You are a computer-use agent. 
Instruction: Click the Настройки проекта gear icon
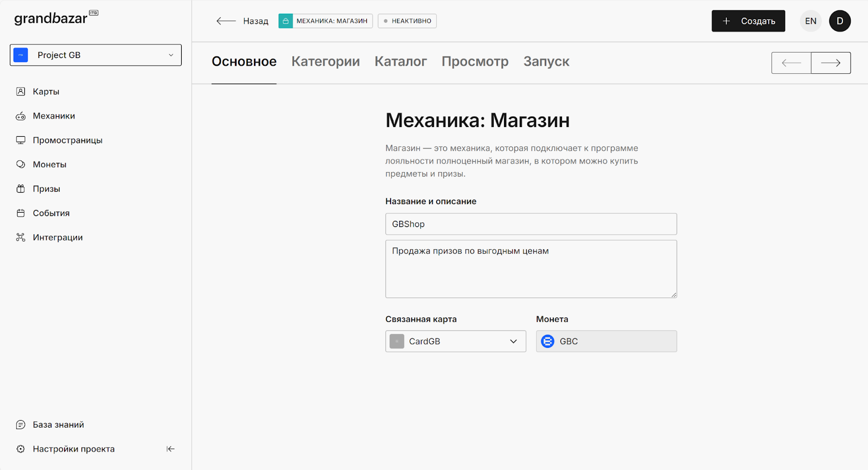(x=21, y=449)
